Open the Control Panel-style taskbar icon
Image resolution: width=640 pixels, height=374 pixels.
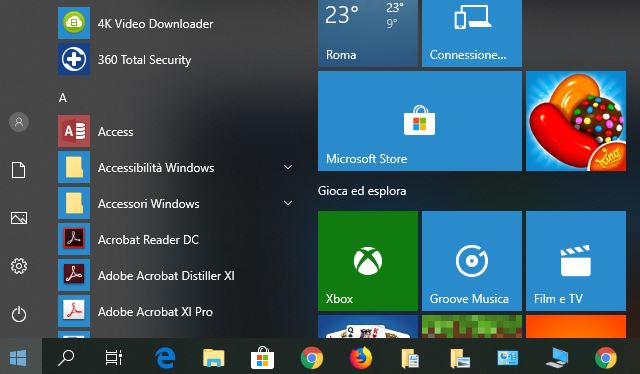tap(508, 358)
